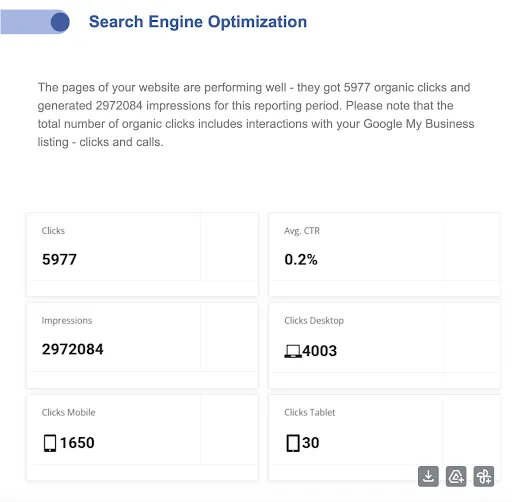Screen dimensions: 512x502
Task: Select the Clicks metric card label
Action: point(53,231)
